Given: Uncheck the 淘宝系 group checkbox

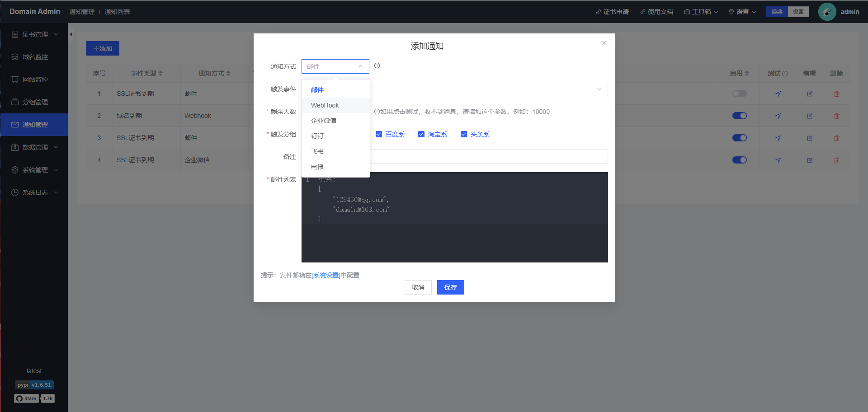Looking at the screenshot, I should point(421,134).
